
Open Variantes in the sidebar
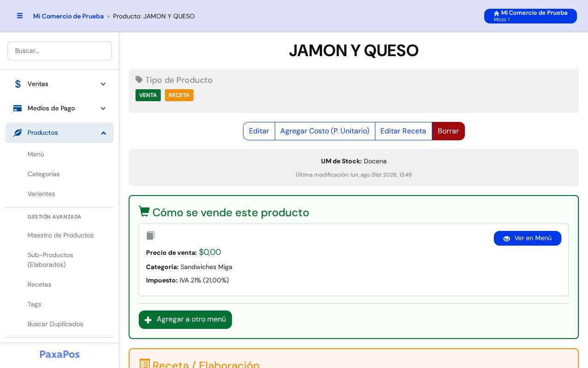point(41,194)
